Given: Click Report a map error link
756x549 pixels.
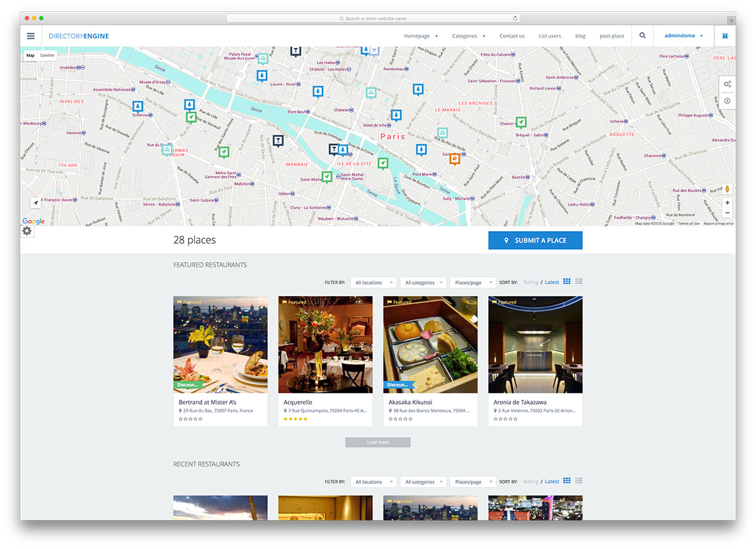Looking at the screenshot, I should (x=718, y=223).
